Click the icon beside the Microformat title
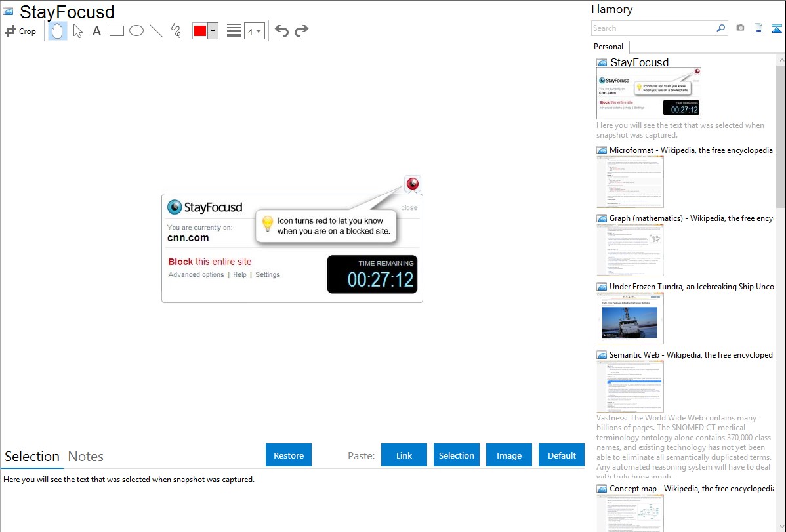 tap(602, 150)
